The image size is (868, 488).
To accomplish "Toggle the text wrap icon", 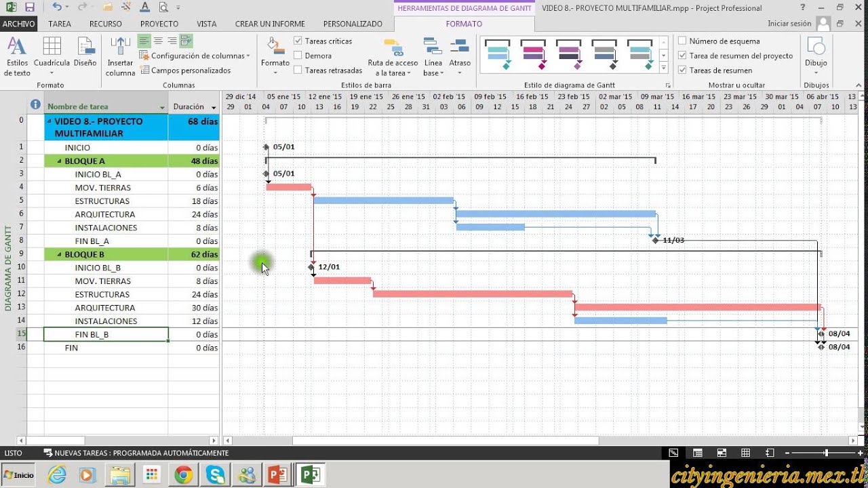I will [x=186, y=41].
